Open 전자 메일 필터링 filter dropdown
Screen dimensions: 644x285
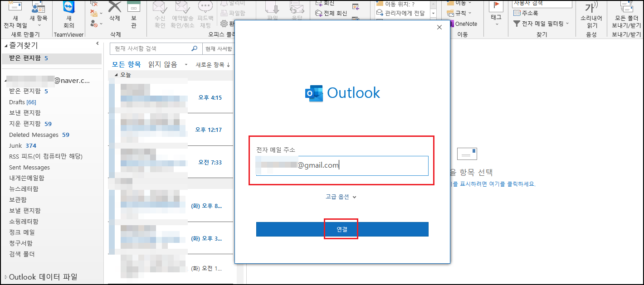540,23
